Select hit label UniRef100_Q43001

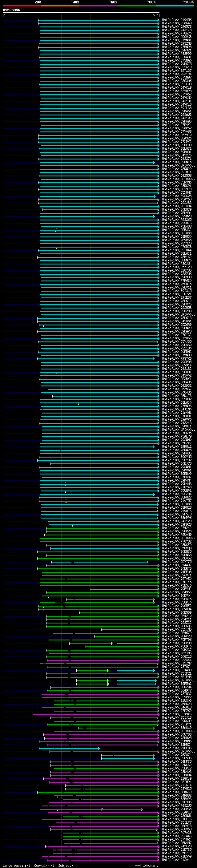click(177, 321)
